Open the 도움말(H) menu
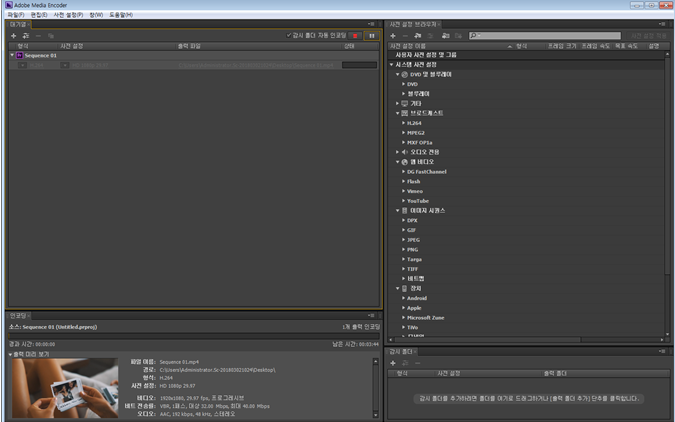This screenshot has width=675, height=422. [121, 15]
